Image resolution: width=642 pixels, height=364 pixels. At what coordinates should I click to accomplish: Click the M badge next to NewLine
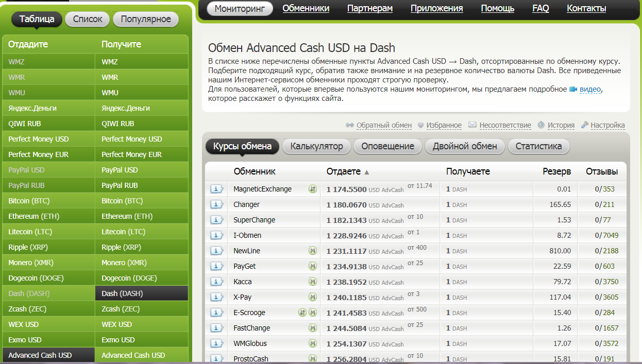(x=312, y=251)
